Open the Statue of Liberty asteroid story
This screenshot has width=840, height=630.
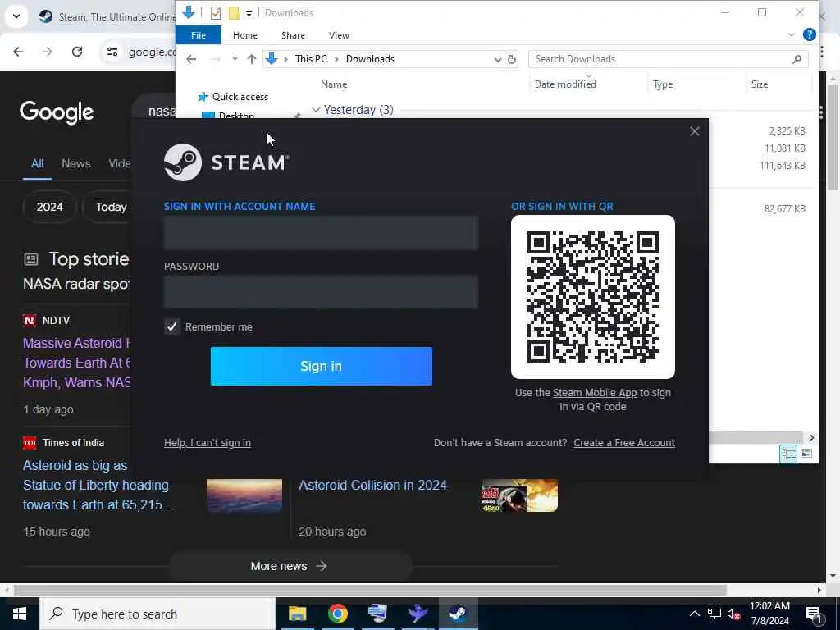coord(98,485)
